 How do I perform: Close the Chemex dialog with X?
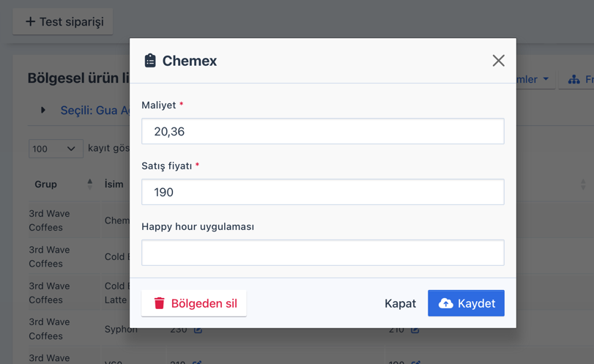tap(498, 61)
